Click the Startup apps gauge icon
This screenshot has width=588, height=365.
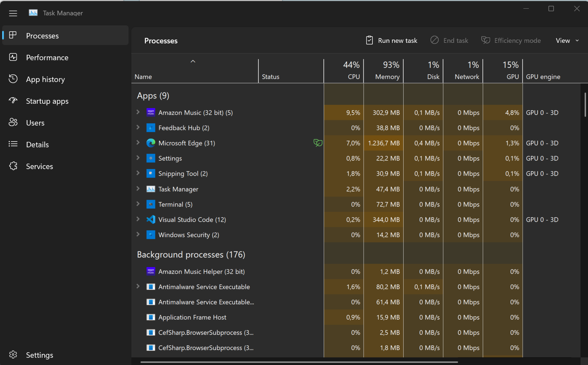click(x=13, y=101)
